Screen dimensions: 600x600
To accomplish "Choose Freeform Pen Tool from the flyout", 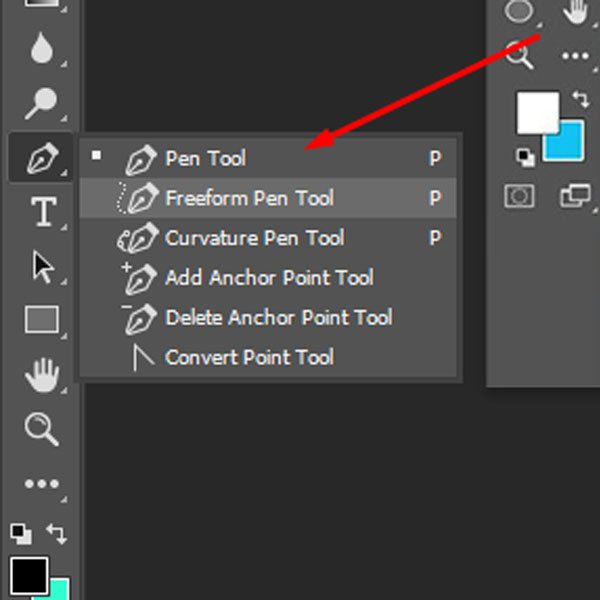I will point(249,198).
